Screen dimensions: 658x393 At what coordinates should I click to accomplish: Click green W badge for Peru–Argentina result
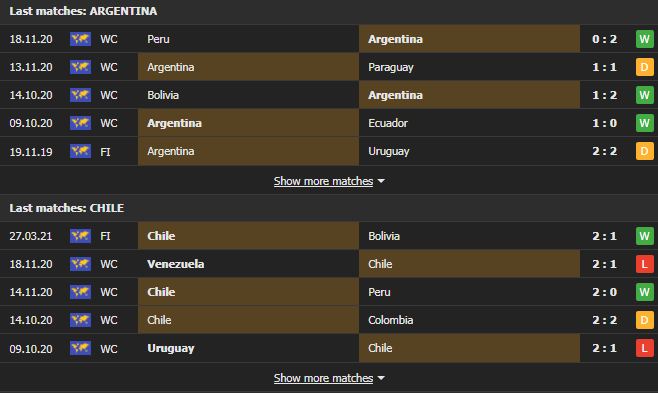645,39
